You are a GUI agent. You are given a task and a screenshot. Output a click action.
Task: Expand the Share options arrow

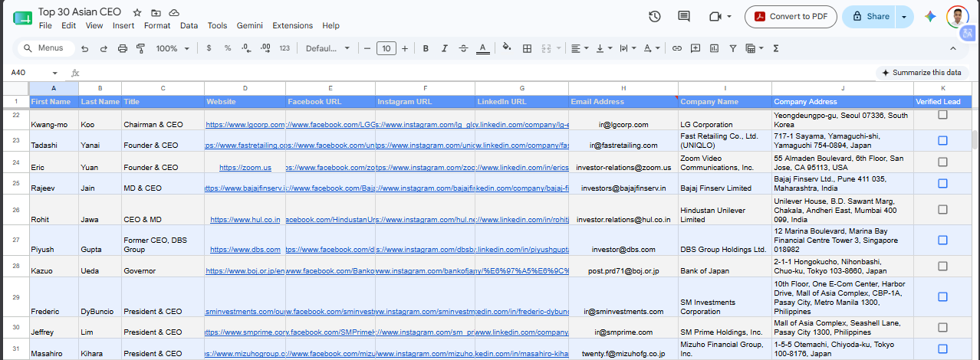pyautogui.click(x=905, y=16)
